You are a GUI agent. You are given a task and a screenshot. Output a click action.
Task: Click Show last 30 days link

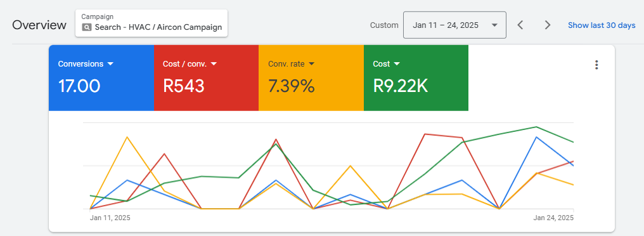pyautogui.click(x=602, y=25)
